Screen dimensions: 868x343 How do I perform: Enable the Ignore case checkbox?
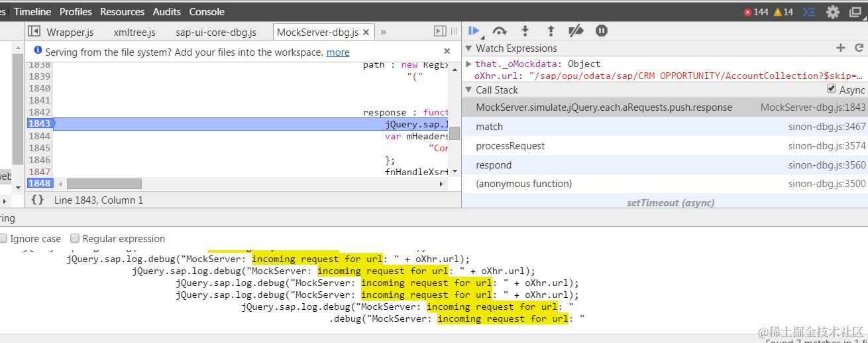click(3, 238)
